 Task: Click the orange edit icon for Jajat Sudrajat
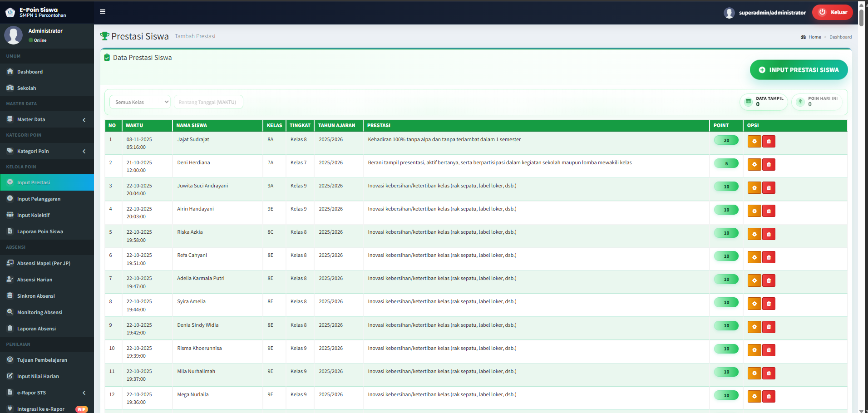pos(754,141)
